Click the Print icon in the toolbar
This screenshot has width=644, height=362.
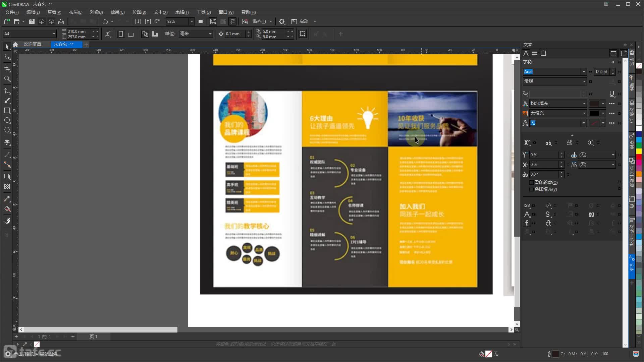[x=61, y=21]
